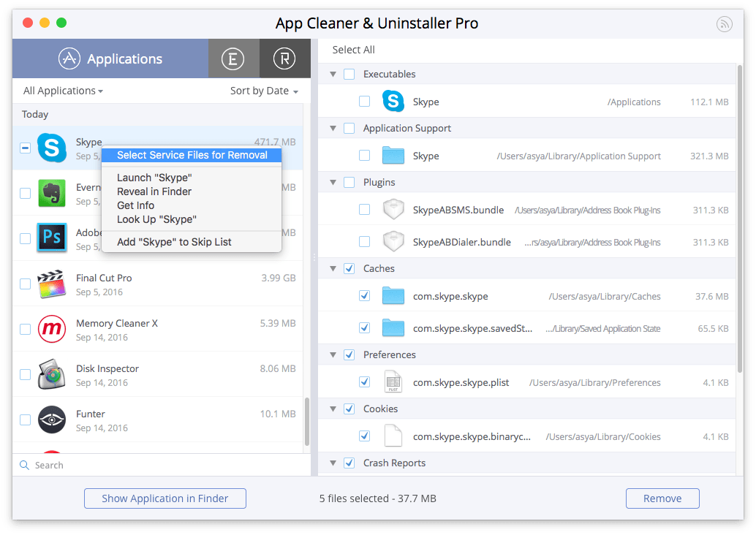Click Show Application in Finder
Viewport: 756px width, 535px height.
coord(165,498)
